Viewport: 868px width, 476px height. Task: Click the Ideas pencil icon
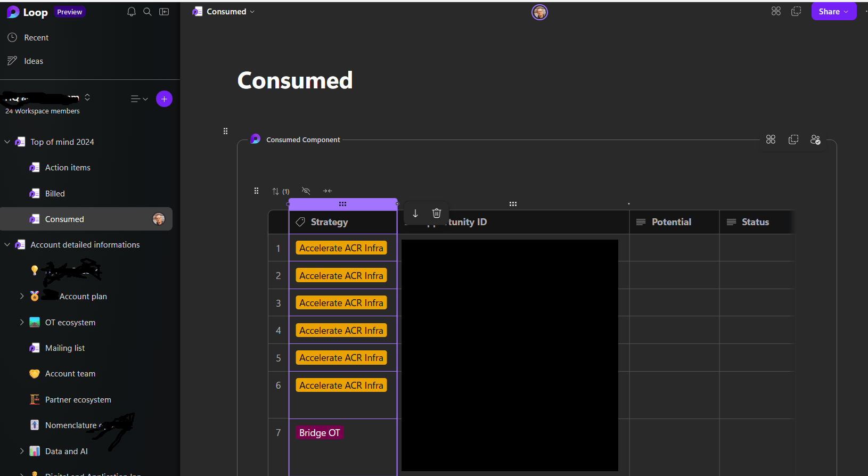click(x=12, y=61)
